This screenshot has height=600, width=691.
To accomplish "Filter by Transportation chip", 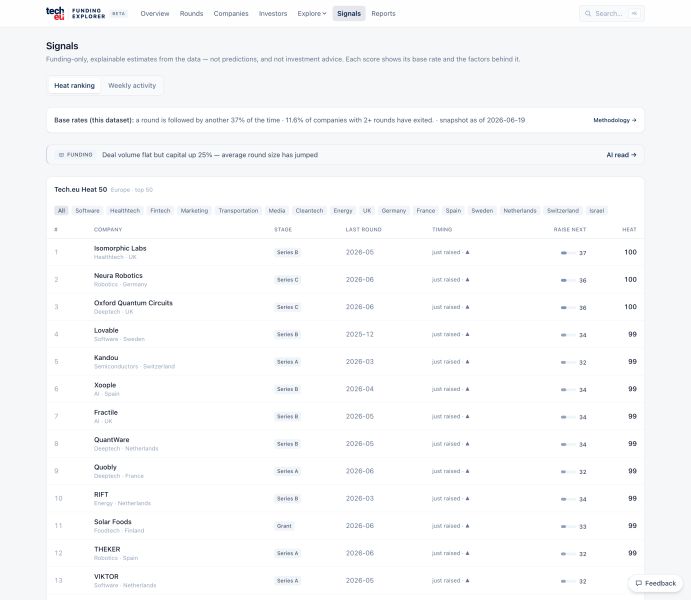I will tap(238, 211).
